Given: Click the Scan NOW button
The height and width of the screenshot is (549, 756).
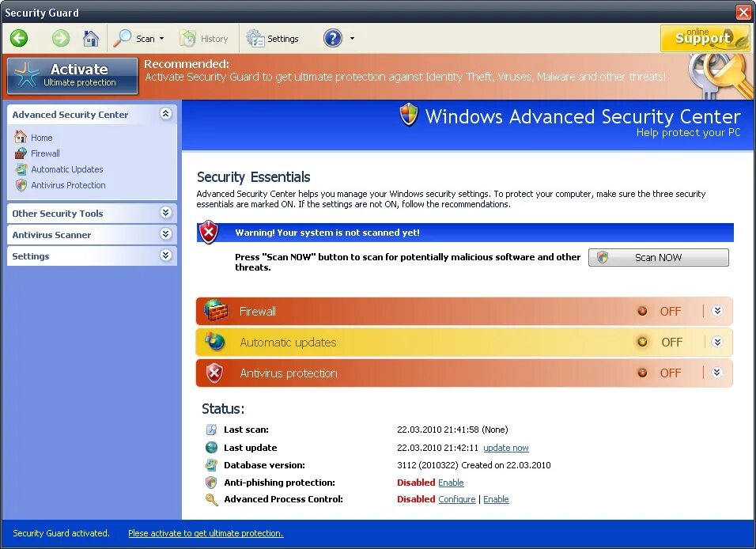Looking at the screenshot, I should [658, 258].
